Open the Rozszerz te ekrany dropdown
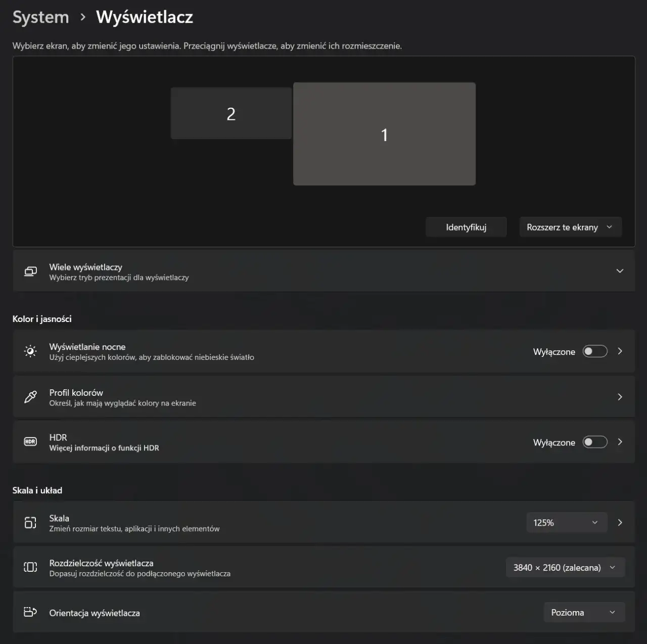The width and height of the screenshot is (647, 644). (570, 227)
